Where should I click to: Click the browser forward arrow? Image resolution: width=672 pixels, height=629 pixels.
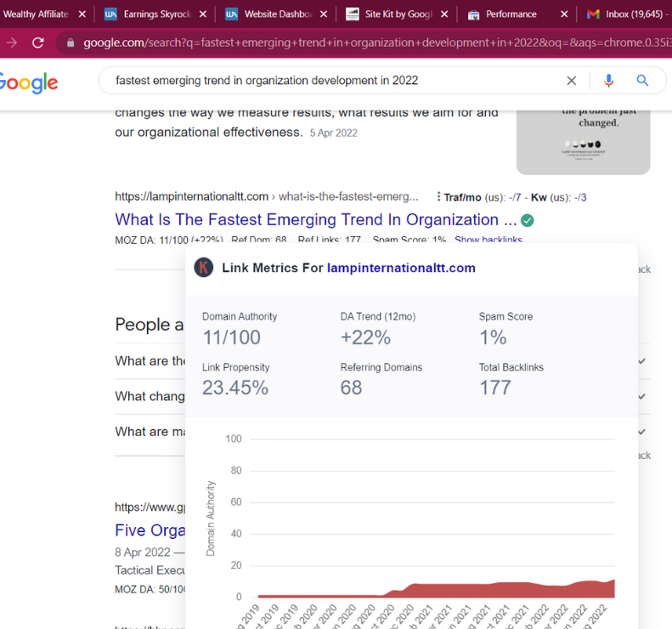(12, 42)
